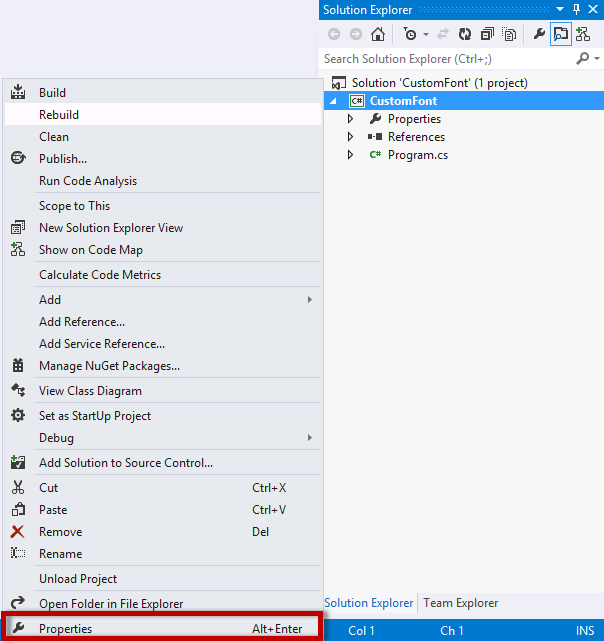Click the Pending Changes Filter clock icon
The width and height of the screenshot is (604, 641).
coord(409,34)
